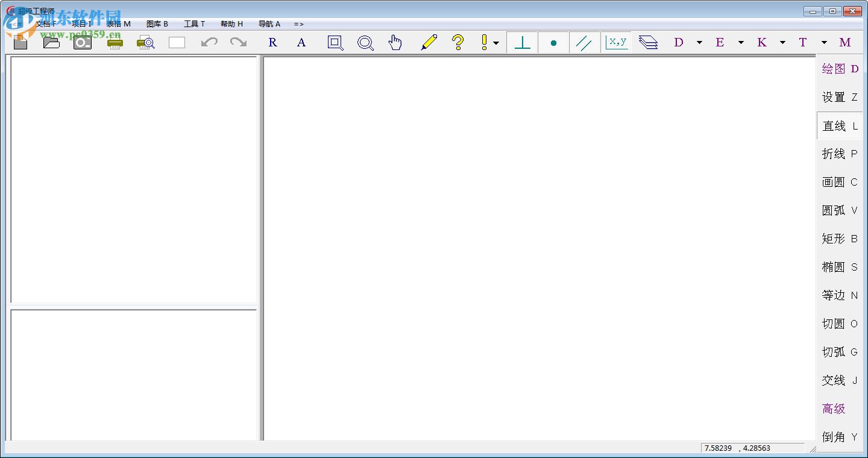This screenshot has height=458, width=868.
Task: Select the yellow pencil tool
Action: [x=429, y=42]
